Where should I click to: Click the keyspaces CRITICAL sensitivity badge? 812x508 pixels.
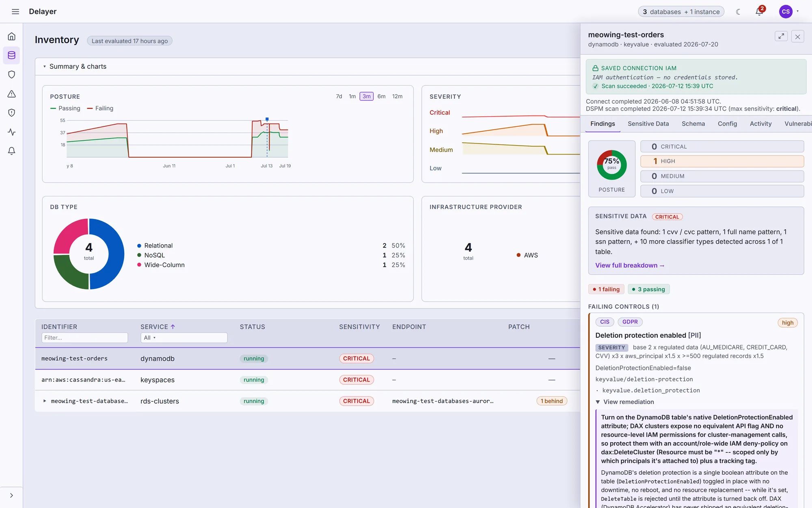pyautogui.click(x=356, y=380)
